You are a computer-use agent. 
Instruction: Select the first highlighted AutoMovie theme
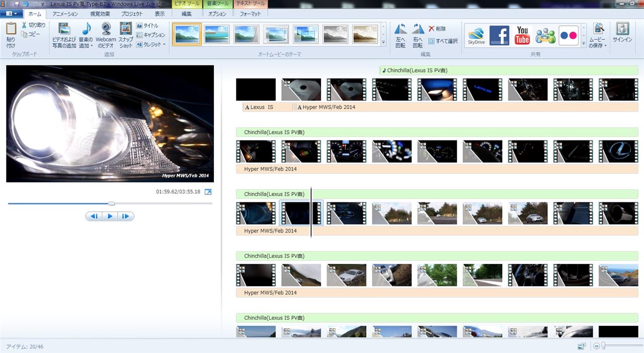[187, 34]
